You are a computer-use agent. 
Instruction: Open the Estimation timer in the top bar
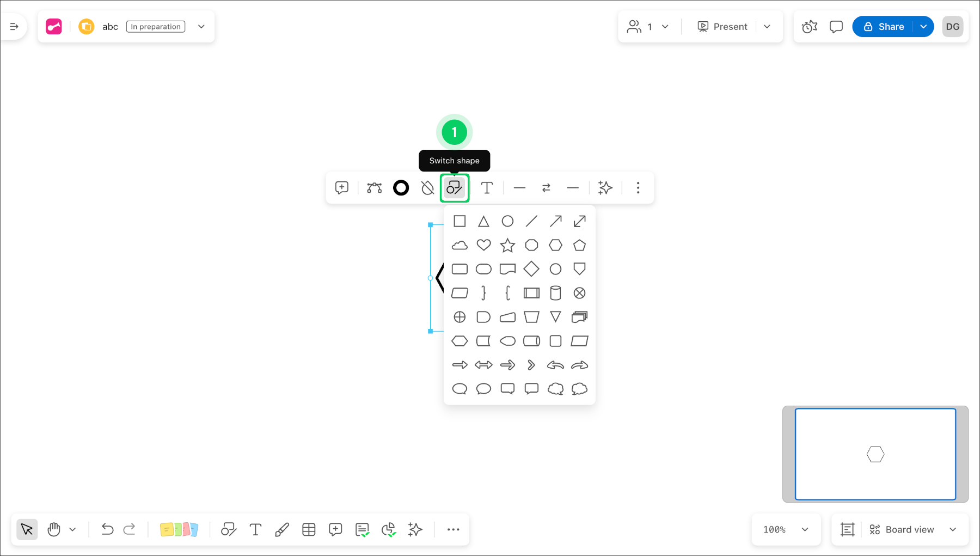tap(809, 26)
